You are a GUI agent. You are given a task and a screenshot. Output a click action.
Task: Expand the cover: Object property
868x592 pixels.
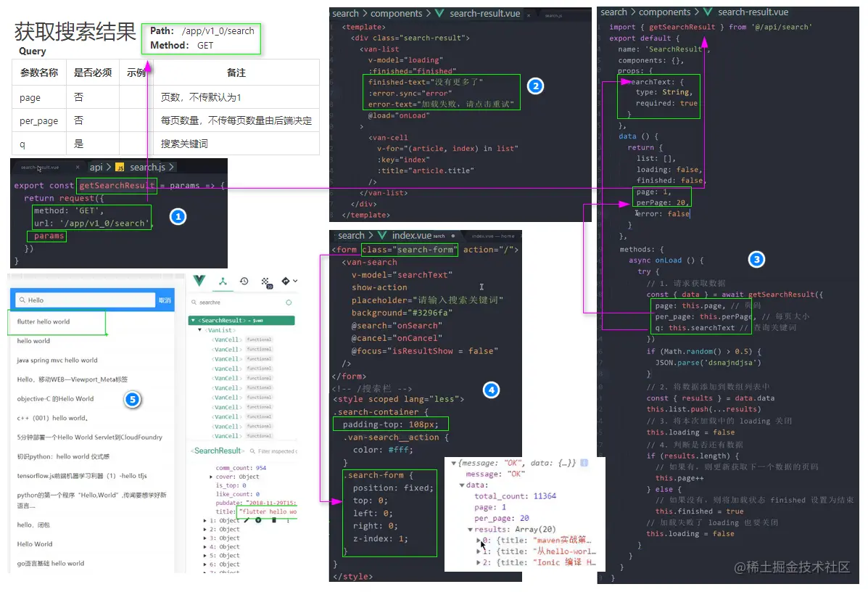coord(211,477)
